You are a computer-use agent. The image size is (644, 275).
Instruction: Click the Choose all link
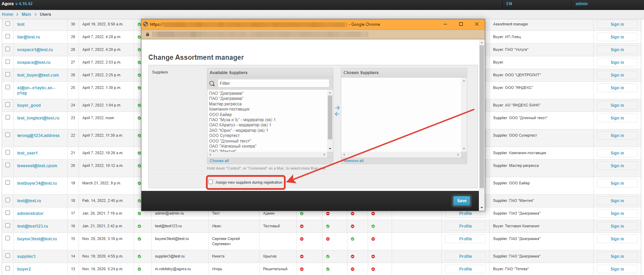219,161
